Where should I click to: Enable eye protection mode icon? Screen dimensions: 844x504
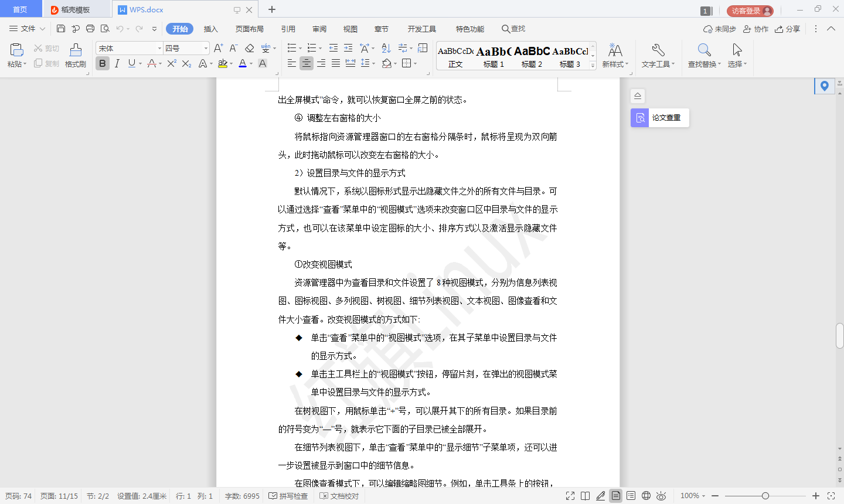coord(661,496)
